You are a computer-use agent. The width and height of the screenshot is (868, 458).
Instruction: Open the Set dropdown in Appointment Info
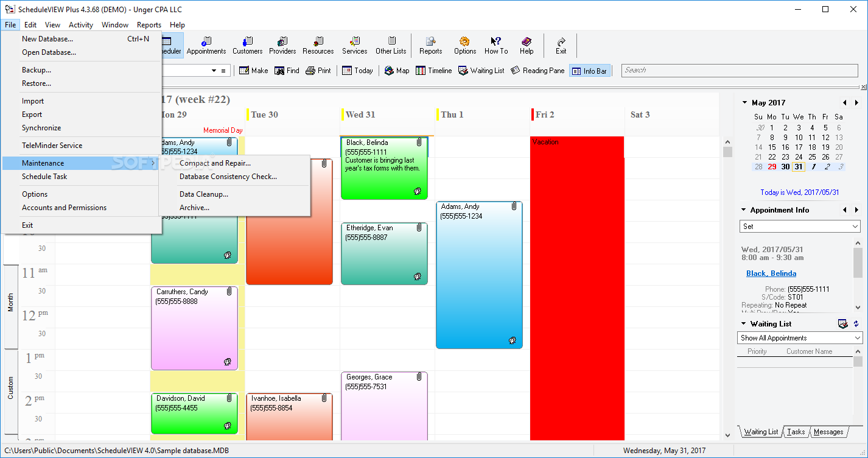pyautogui.click(x=800, y=226)
